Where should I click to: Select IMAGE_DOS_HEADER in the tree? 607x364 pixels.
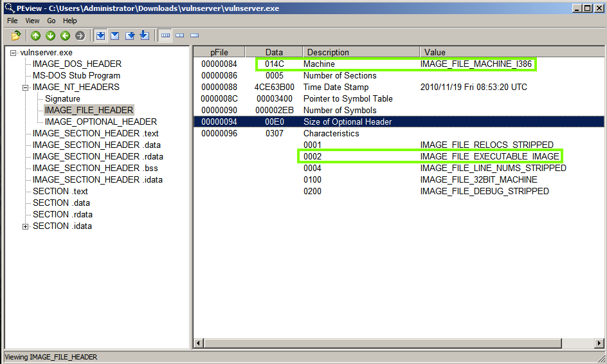point(77,64)
